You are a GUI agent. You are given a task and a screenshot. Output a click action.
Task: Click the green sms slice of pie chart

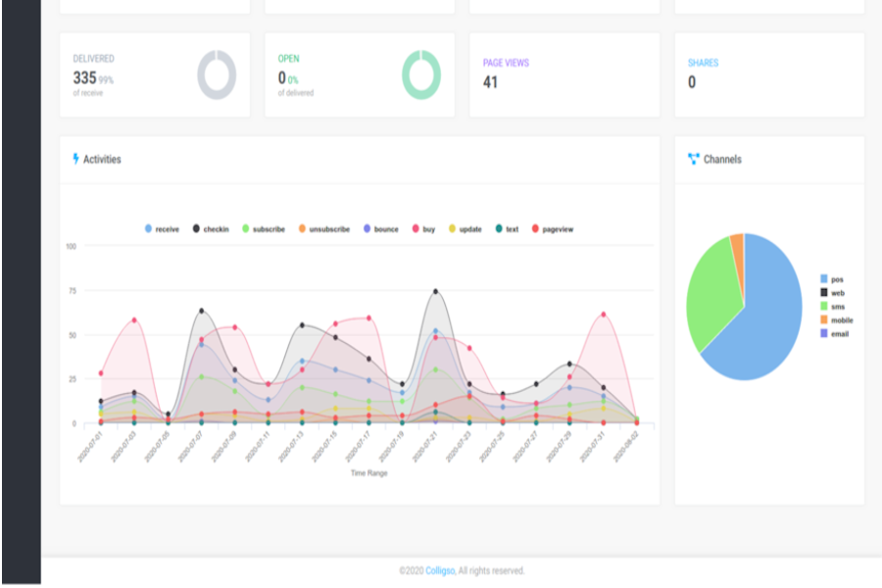click(713, 293)
